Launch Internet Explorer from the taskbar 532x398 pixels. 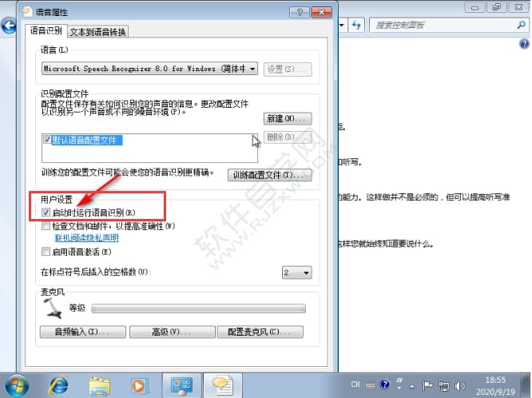coord(59,385)
